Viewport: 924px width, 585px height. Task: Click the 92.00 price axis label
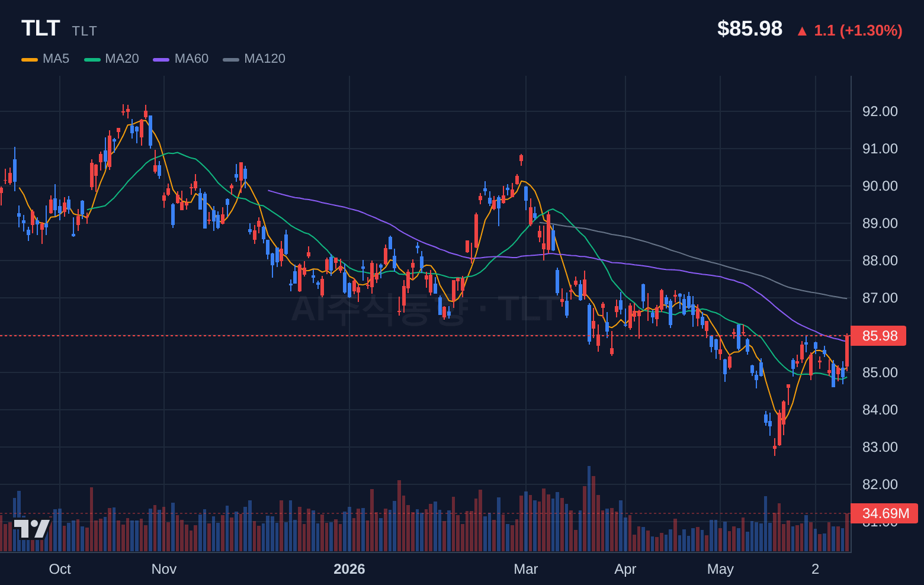[880, 111]
